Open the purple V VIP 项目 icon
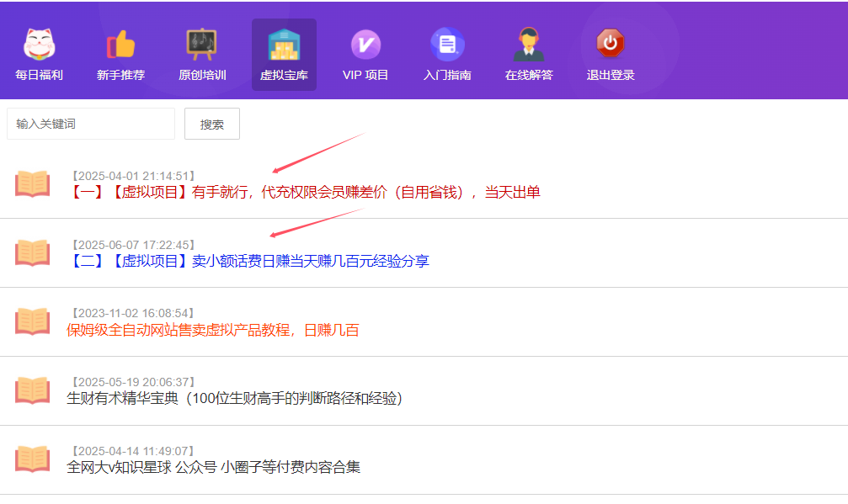The width and height of the screenshot is (848, 504). click(x=365, y=45)
